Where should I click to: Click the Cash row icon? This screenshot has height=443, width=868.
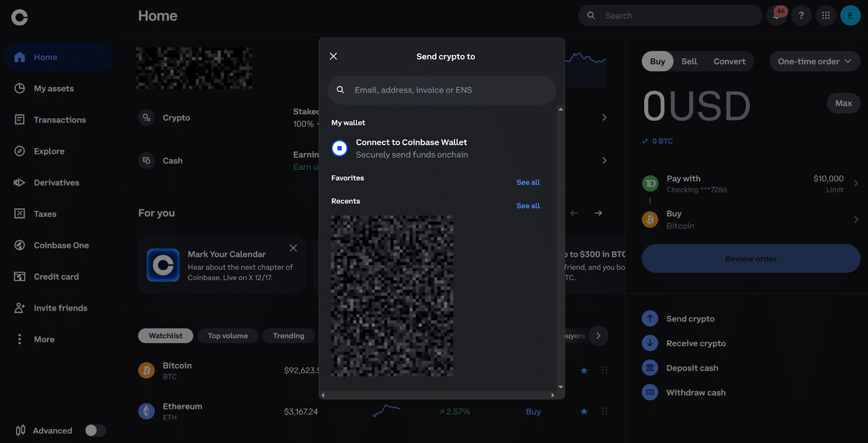click(146, 160)
